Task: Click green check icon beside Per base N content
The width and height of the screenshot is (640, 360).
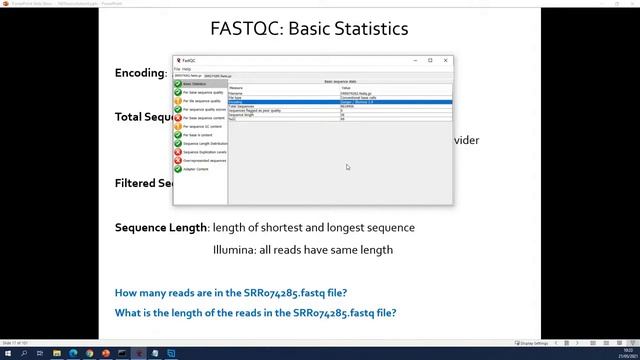Action: click(x=178, y=135)
